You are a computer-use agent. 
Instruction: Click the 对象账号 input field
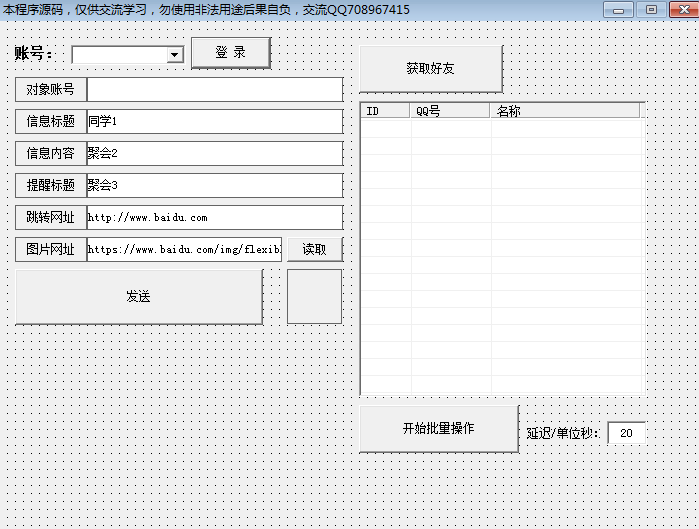coord(214,90)
